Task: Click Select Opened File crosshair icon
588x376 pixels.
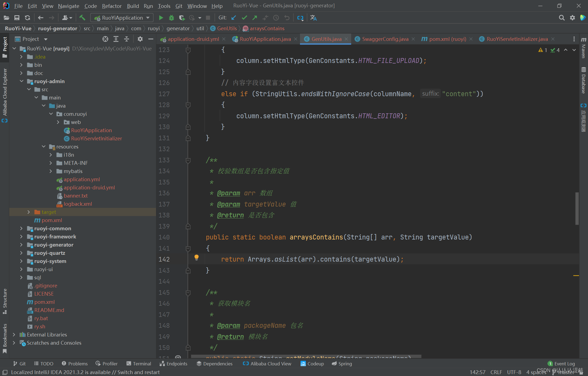Action: 105,39
